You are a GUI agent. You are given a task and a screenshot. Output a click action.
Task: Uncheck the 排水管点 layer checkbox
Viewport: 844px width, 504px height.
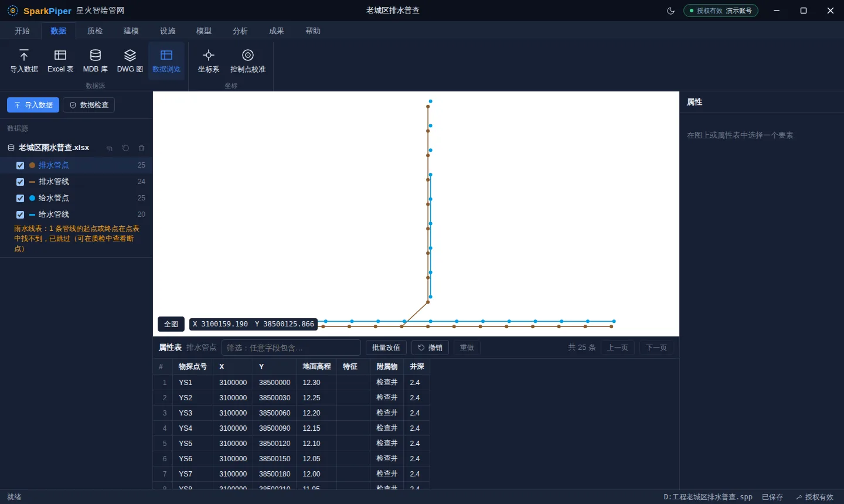tap(20, 165)
